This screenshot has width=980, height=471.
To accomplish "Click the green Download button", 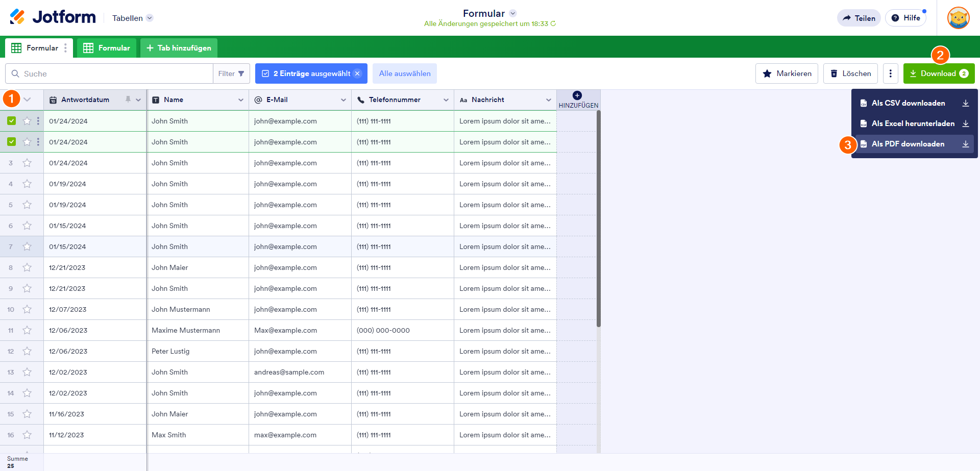I will 939,73.
